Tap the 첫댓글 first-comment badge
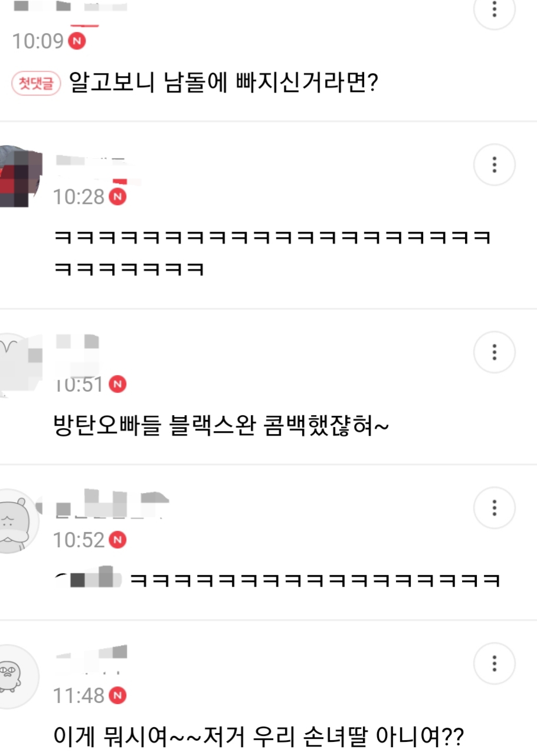This screenshot has width=537, height=756. [37, 83]
